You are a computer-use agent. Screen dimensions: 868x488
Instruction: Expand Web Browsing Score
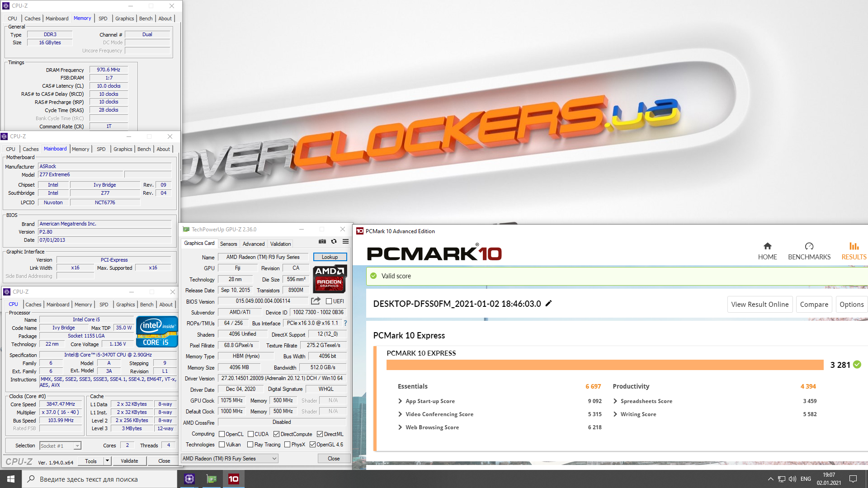pyautogui.click(x=400, y=427)
